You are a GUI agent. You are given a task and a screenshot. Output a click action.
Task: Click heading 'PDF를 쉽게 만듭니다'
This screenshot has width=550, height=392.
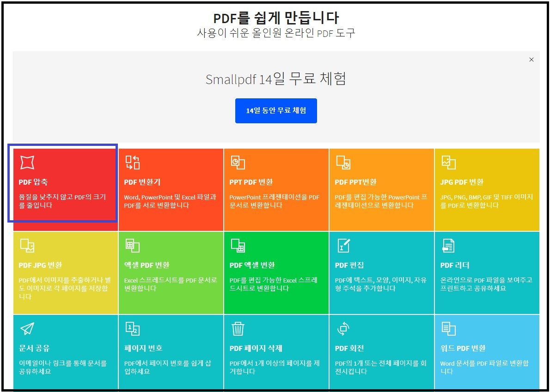coord(276,18)
